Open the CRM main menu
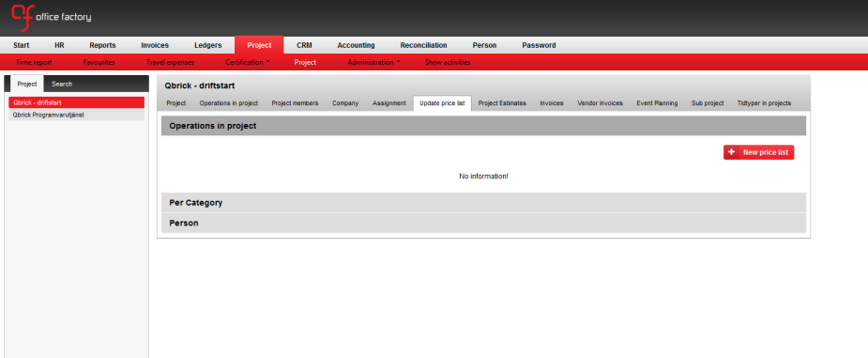Viewport: 868px width, 358px height. [304, 45]
